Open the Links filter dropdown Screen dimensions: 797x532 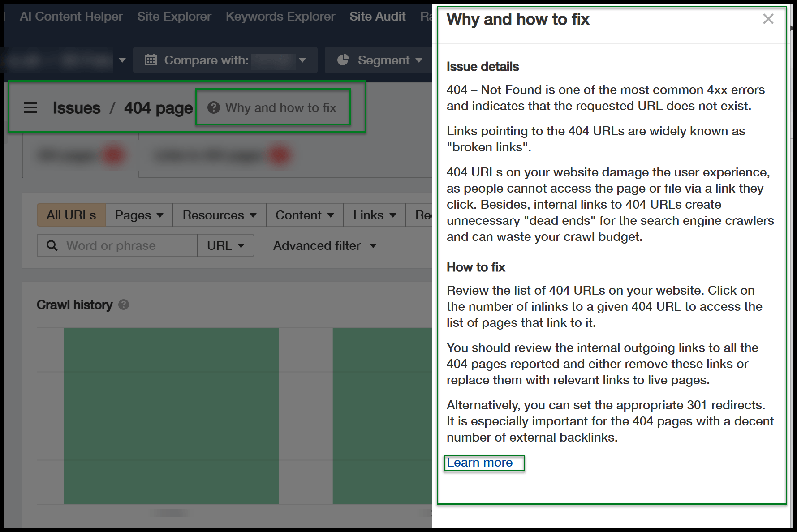click(375, 215)
